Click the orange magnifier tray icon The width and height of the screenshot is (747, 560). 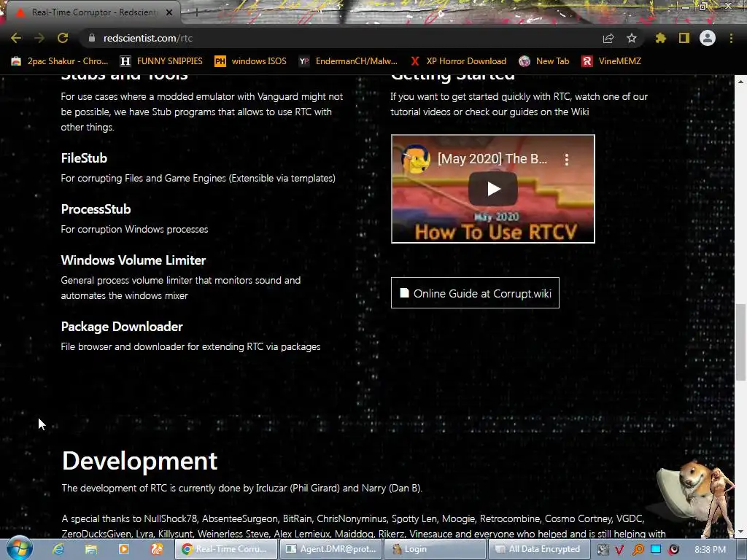[638, 550]
